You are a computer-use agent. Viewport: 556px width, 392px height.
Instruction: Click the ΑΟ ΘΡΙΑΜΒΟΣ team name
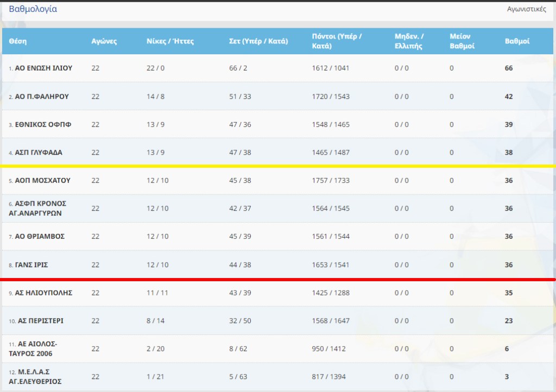(40, 237)
